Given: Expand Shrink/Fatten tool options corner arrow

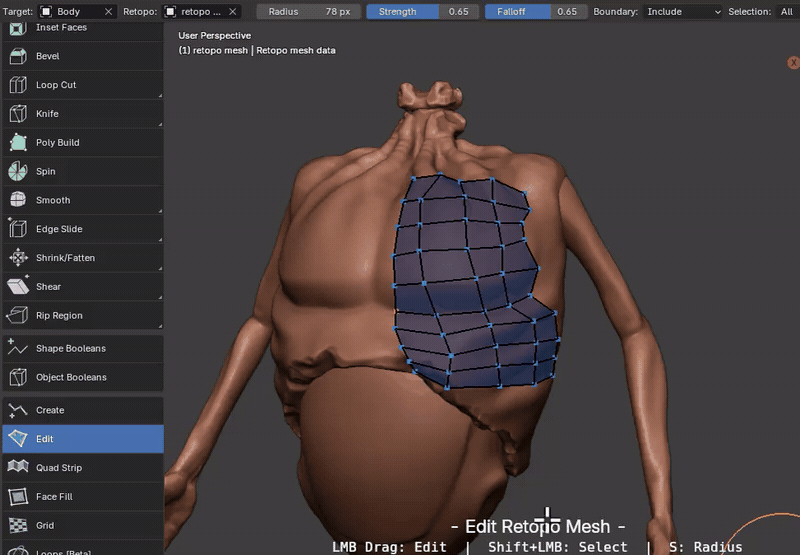Looking at the screenshot, I should tap(160, 268).
